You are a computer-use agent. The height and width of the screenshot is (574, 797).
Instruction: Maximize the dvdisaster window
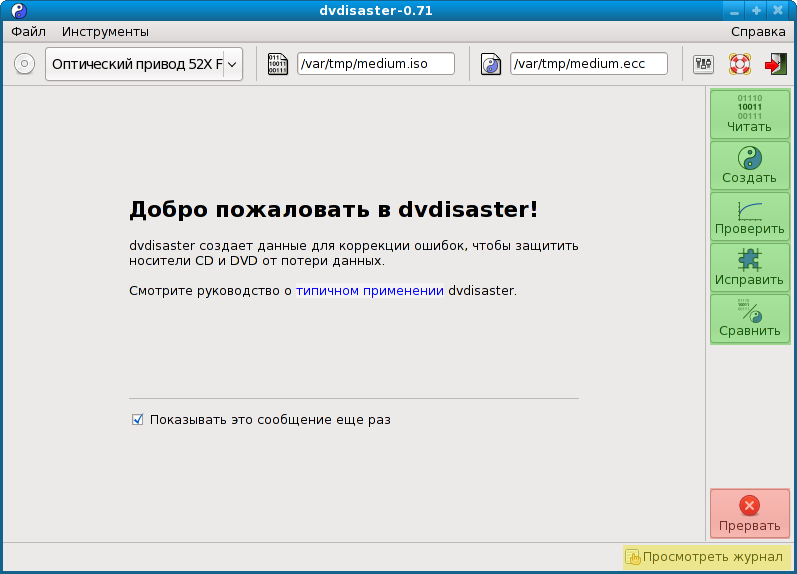pyautogui.click(x=756, y=11)
